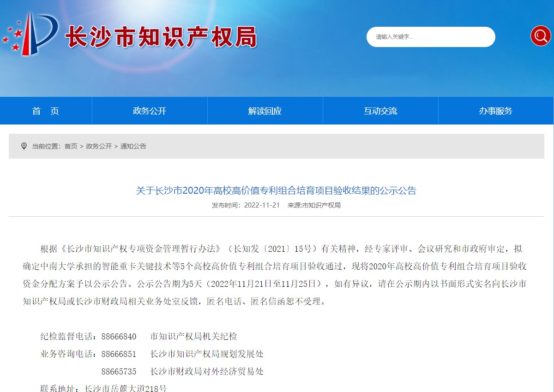Click the paragraph line starting with 根据《长沙市知识产权
The image size is (554, 392).
(x=281, y=249)
